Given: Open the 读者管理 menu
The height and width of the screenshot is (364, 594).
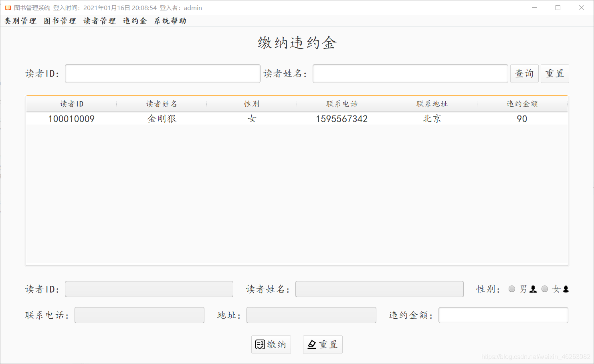Looking at the screenshot, I should [100, 21].
